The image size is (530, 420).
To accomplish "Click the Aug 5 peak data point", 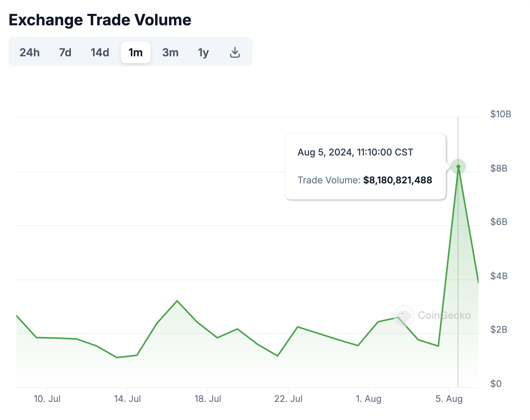I will click(458, 167).
